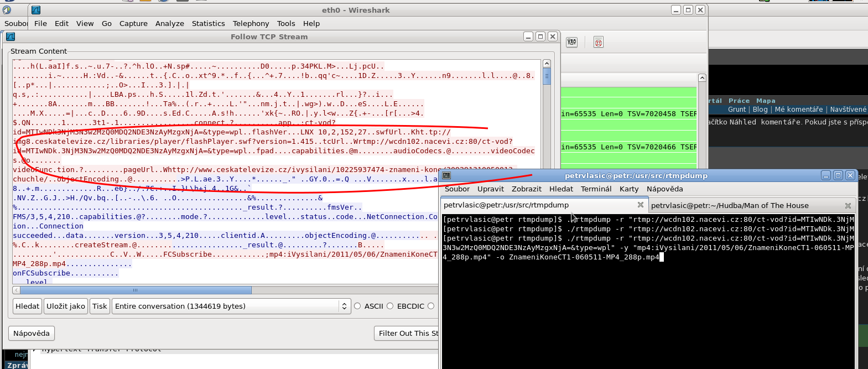Click the Navštívené link in the browser
Viewport: 868px width, 369px height.
click(848, 110)
